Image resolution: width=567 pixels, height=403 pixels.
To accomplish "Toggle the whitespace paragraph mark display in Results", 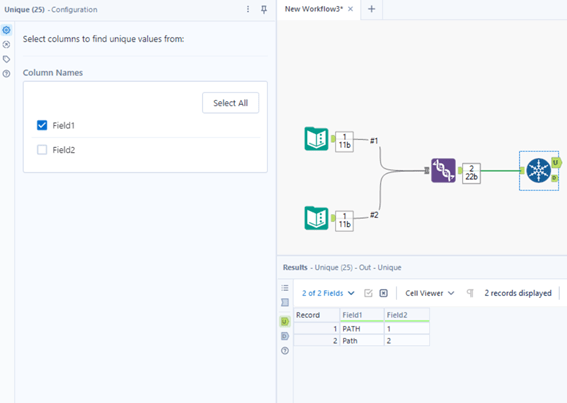I will point(470,293).
